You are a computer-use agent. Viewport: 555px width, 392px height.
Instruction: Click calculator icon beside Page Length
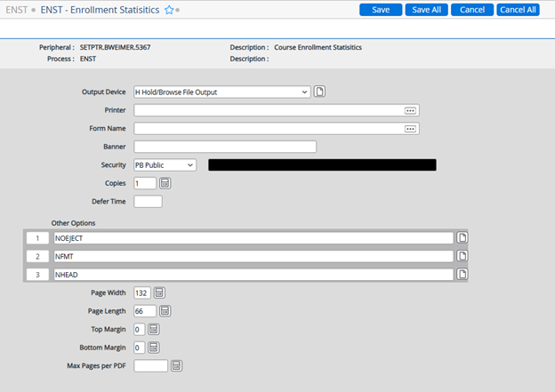coord(165,311)
